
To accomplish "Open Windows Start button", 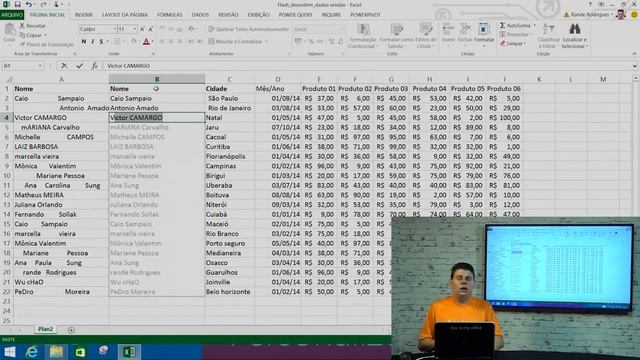I will pos(9,352).
